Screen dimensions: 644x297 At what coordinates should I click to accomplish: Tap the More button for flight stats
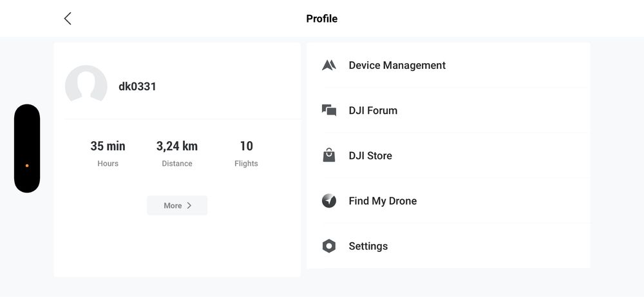(177, 206)
